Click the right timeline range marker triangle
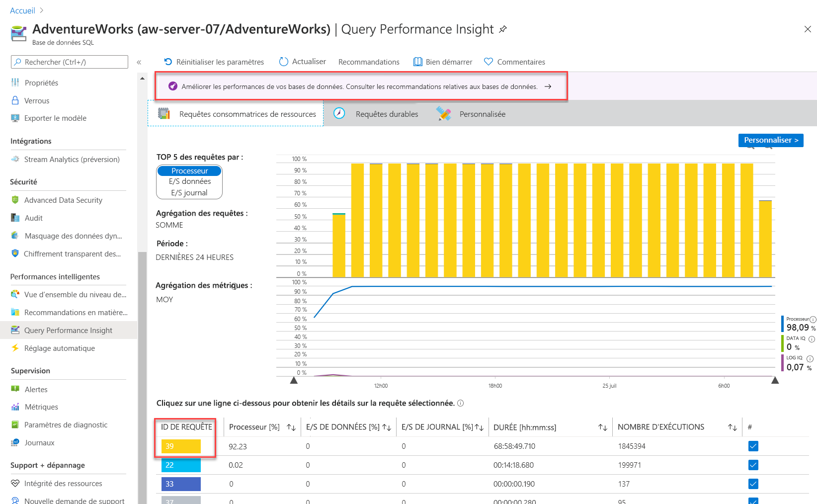Viewport: 817px width, 504px height. [x=775, y=380]
